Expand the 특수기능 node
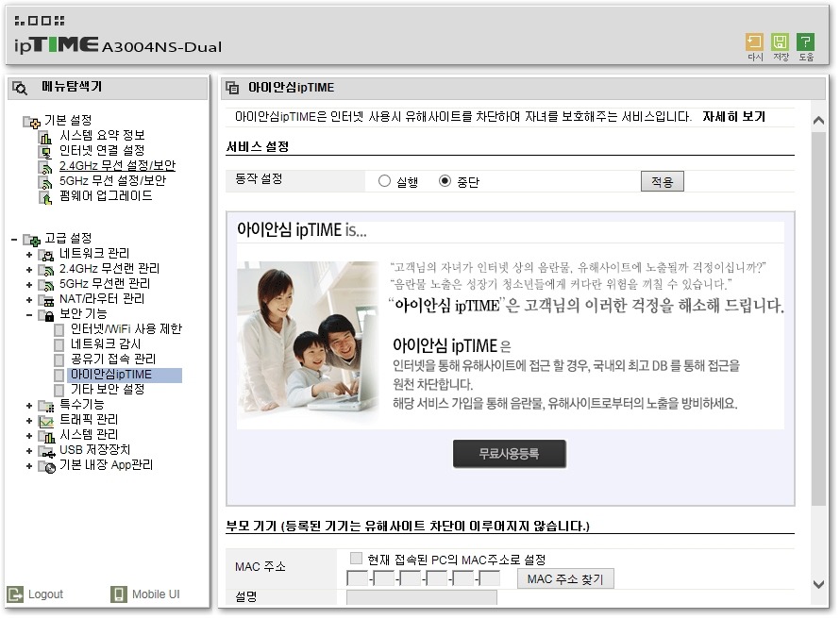The image size is (840, 619). (x=29, y=406)
